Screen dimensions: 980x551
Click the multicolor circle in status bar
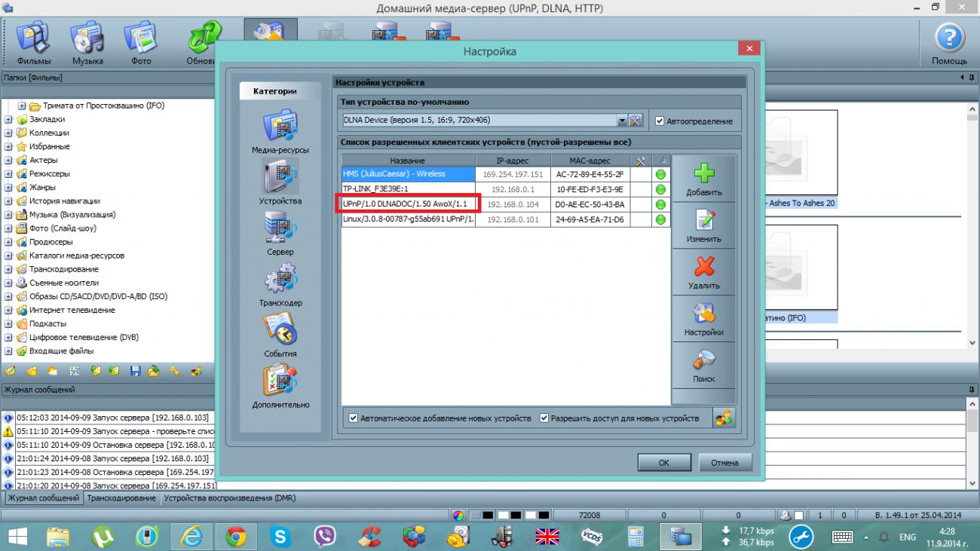click(x=458, y=516)
